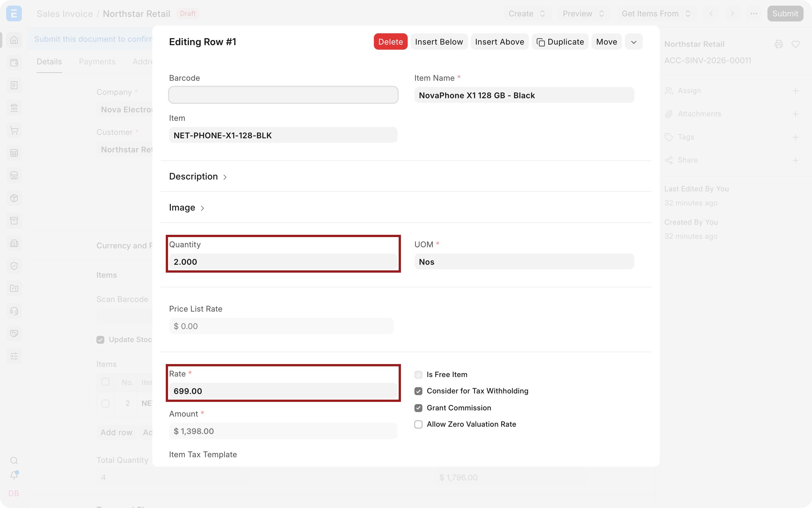Toggle Is Free Item checkbox
The height and width of the screenshot is (508, 812).
(x=418, y=375)
